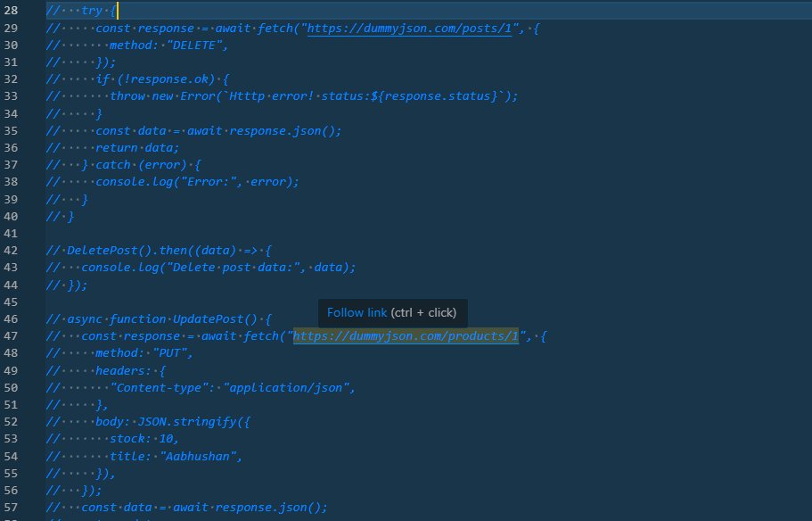The height and width of the screenshot is (521, 812).
Task: Click 'stock: 10,' text
Action: 144,439
